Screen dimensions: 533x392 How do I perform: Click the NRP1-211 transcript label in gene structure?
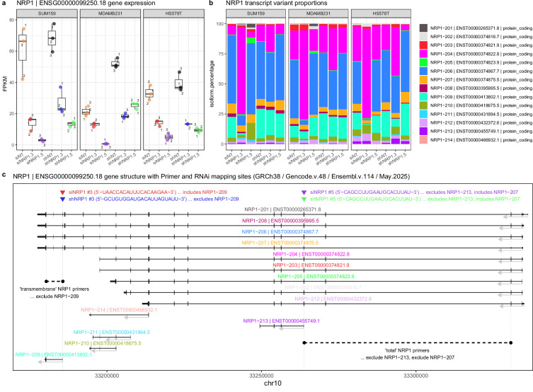click(x=112, y=333)
